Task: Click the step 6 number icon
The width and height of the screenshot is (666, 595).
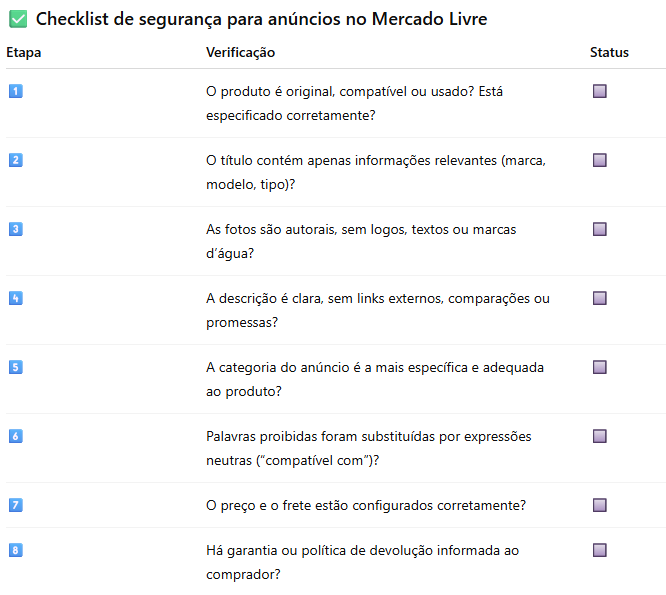Action: point(15,436)
